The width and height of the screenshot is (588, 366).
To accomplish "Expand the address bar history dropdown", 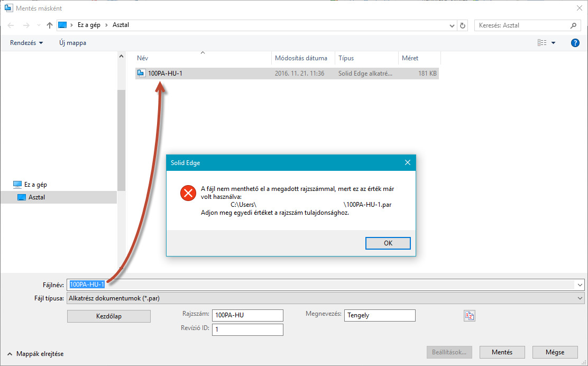I will [x=452, y=25].
